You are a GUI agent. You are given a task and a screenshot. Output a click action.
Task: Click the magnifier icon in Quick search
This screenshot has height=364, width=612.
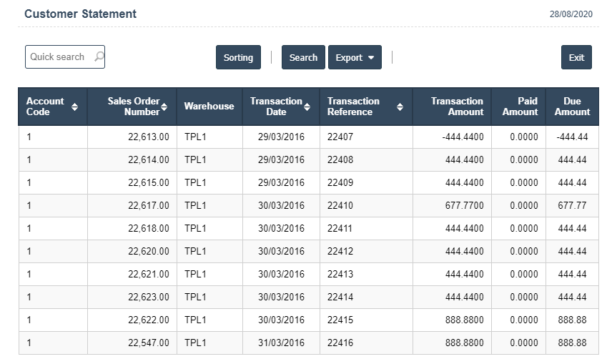[99, 57]
